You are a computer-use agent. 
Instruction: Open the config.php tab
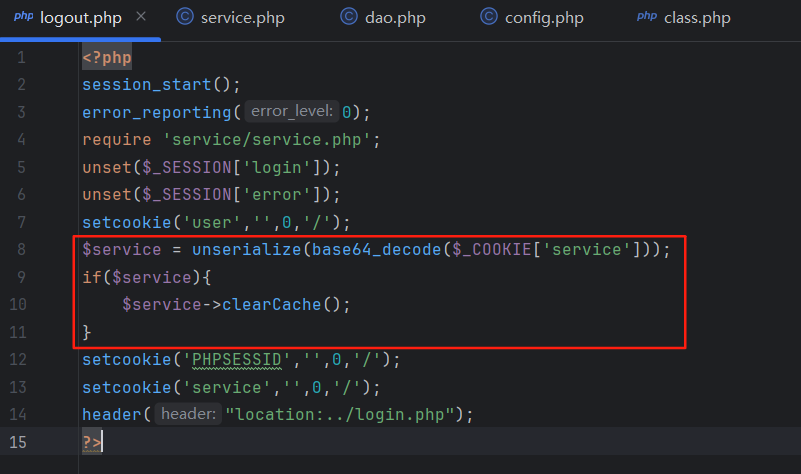pyautogui.click(x=531, y=18)
